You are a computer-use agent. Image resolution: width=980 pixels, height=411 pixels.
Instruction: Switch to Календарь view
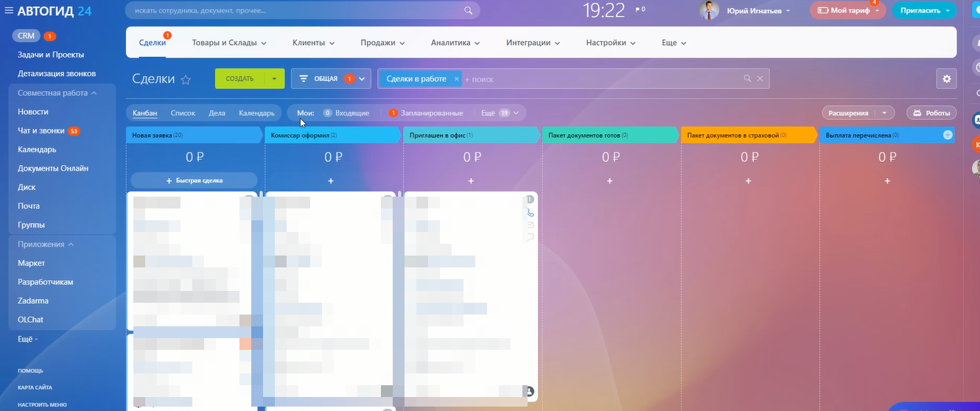pyautogui.click(x=256, y=113)
